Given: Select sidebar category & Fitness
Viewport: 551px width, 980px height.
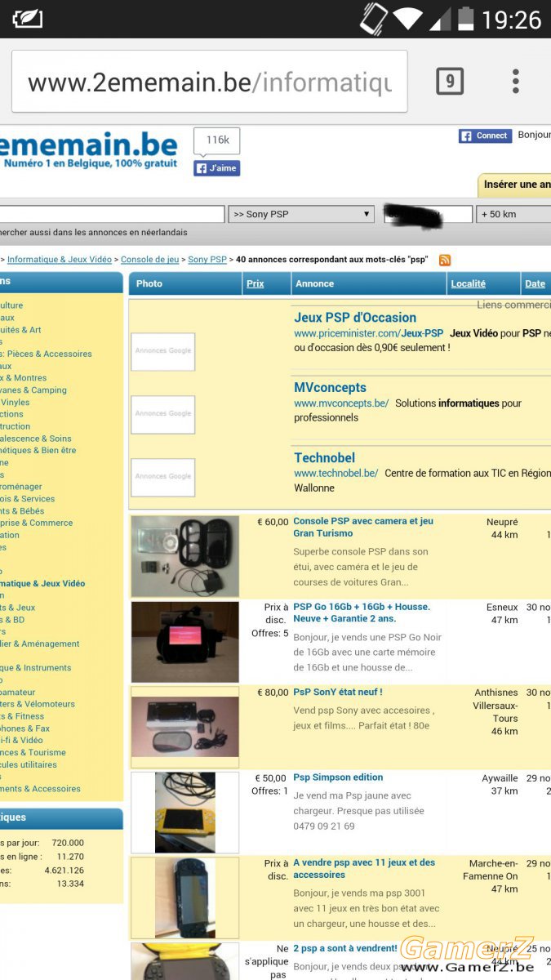Looking at the screenshot, I should click(23, 716).
